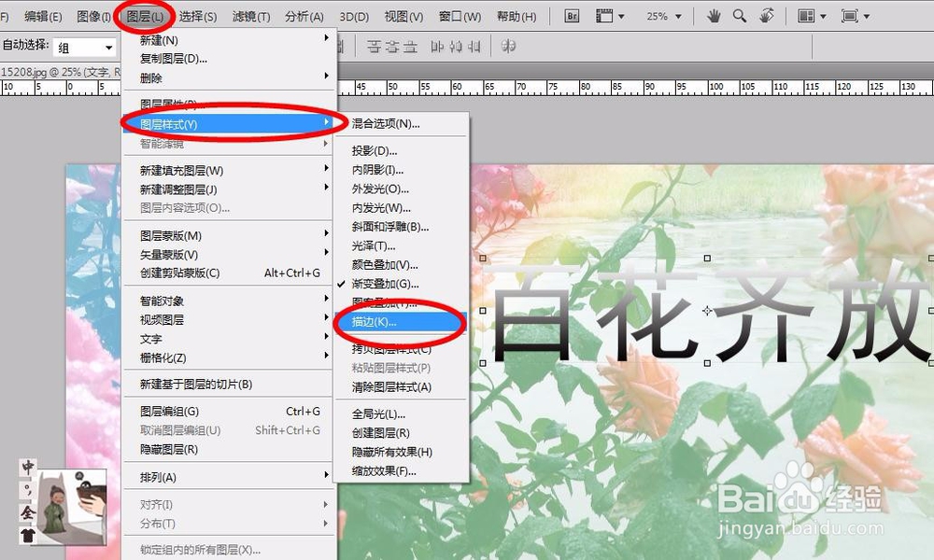Expand the 删除 submenu arrow

click(326, 76)
